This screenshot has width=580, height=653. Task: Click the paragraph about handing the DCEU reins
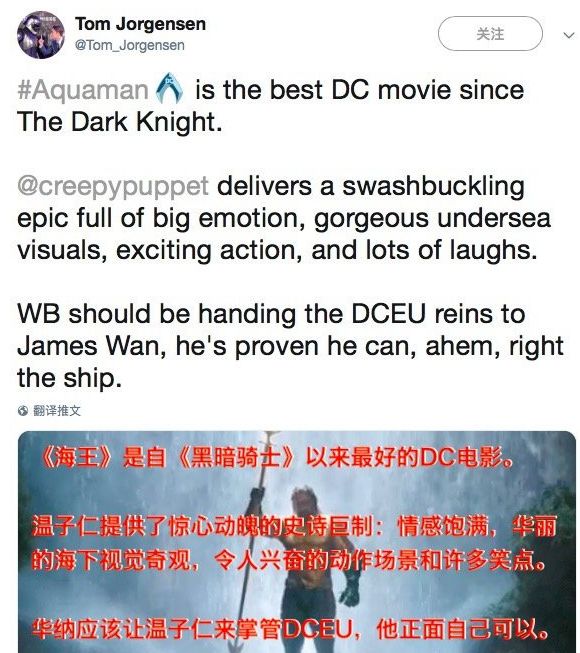(x=290, y=346)
